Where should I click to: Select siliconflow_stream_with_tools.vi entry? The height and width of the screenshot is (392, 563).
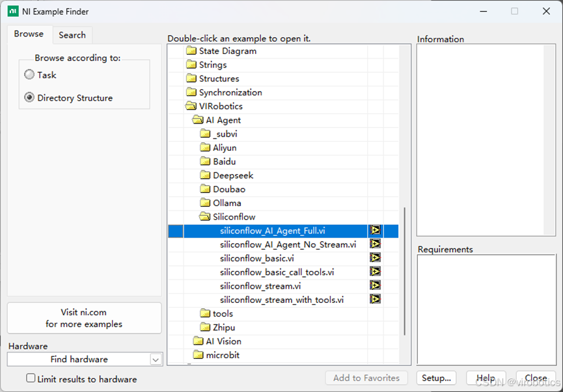(x=282, y=300)
